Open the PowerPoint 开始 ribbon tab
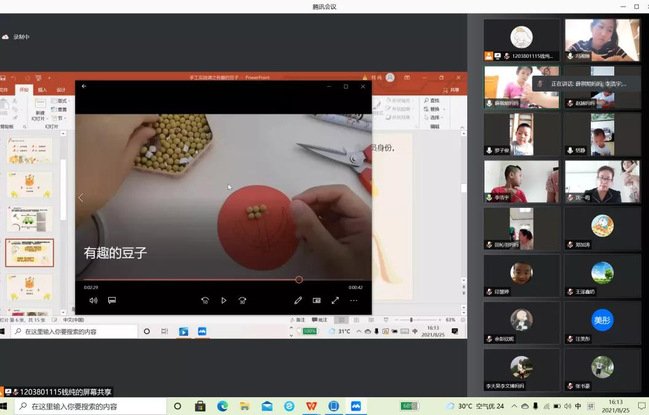 (x=24, y=89)
